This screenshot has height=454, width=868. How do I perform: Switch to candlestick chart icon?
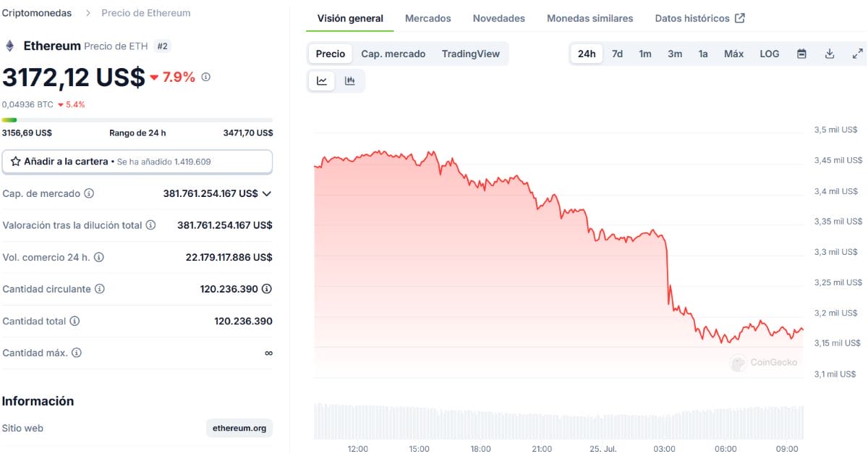tap(350, 80)
